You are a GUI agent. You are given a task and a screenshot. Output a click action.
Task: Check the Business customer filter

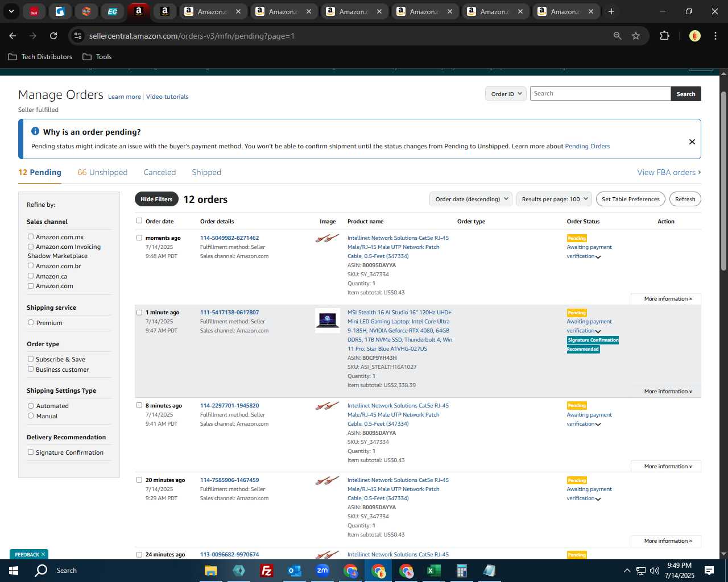(31, 369)
